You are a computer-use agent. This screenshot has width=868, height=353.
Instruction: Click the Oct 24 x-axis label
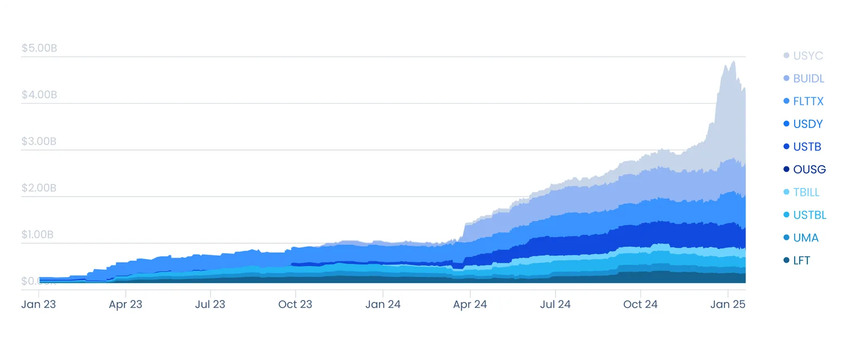[640, 304]
